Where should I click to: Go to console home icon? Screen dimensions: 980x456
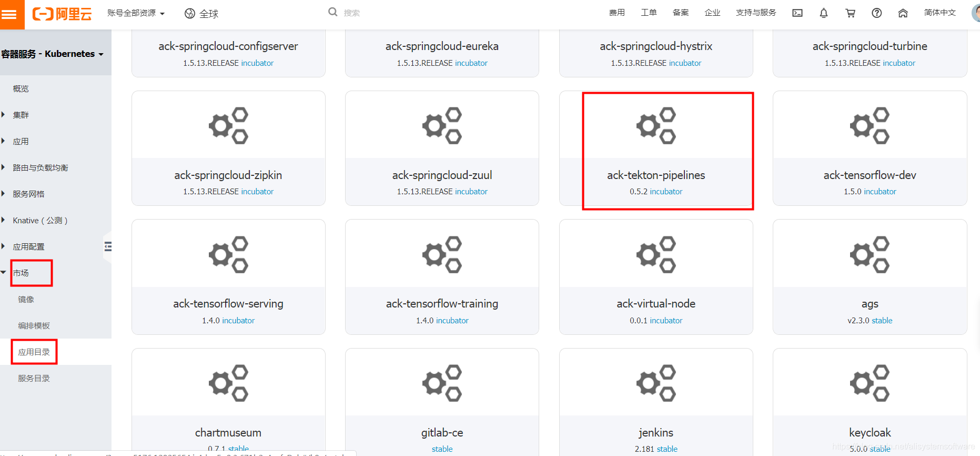[903, 13]
